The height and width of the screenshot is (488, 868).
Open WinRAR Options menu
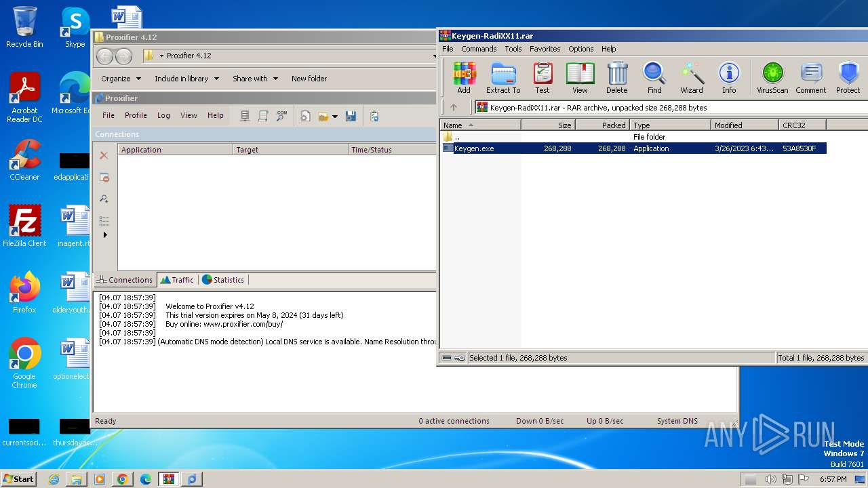click(581, 49)
